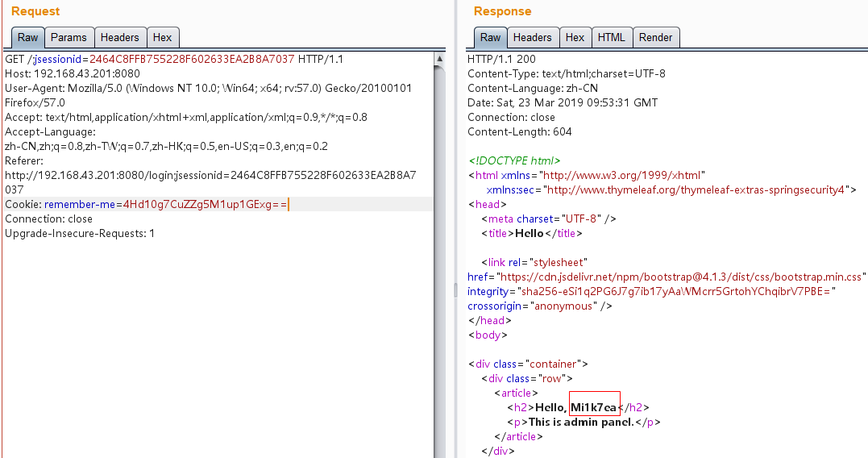This screenshot has height=458, width=868.
Task: Switch to the request Raw tab
Action: 28,38
